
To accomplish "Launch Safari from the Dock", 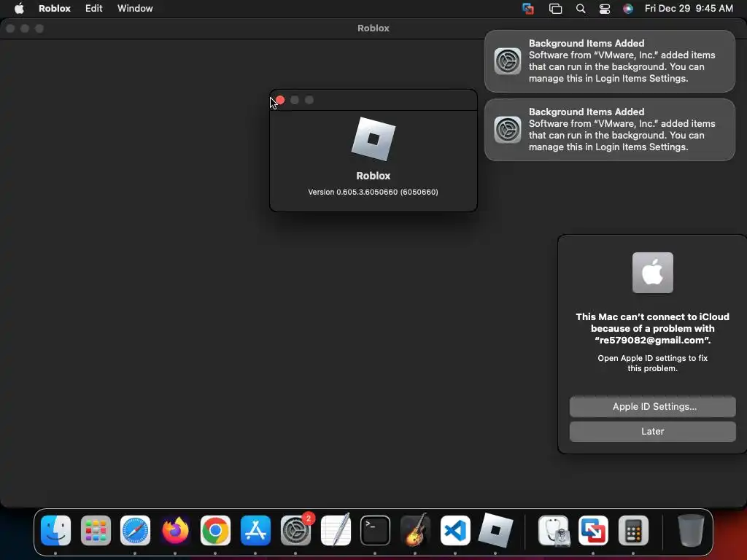I will pos(135,530).
